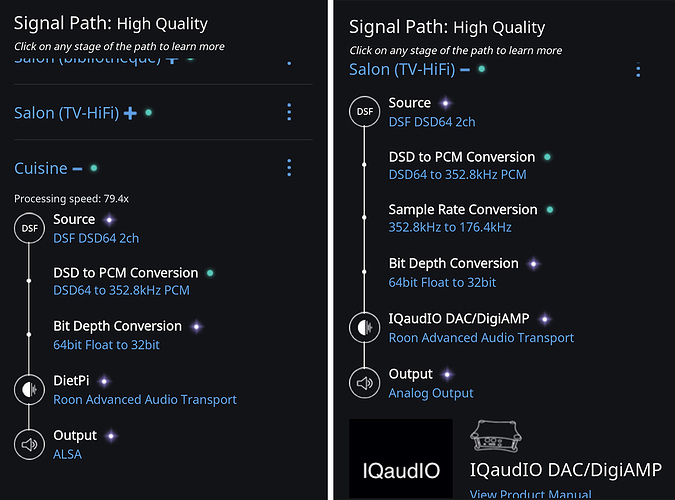Open three-dot menu in right Salon panel
675x500 pixels.
point(638,70)
